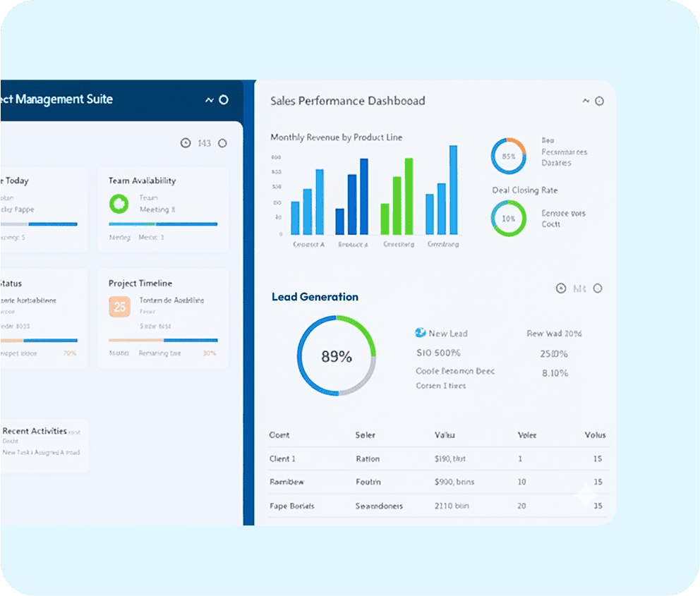The width and height of the screenshot is (700, 596).
Task: Click the Soler column header in the table
Action: pyautogui.click(x=365, y=435)
